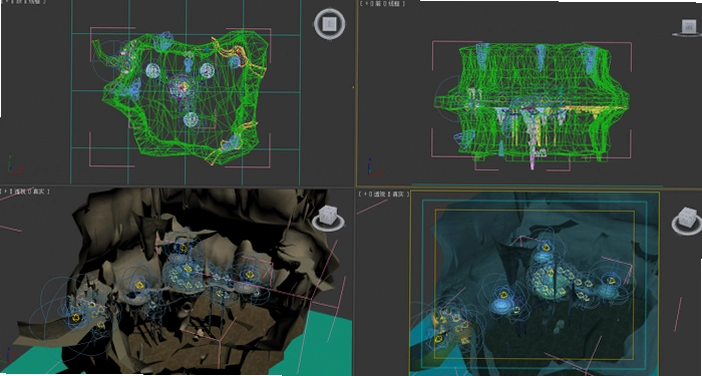Open the 前 view menu in top-right viewport

(x=378, y=4)
